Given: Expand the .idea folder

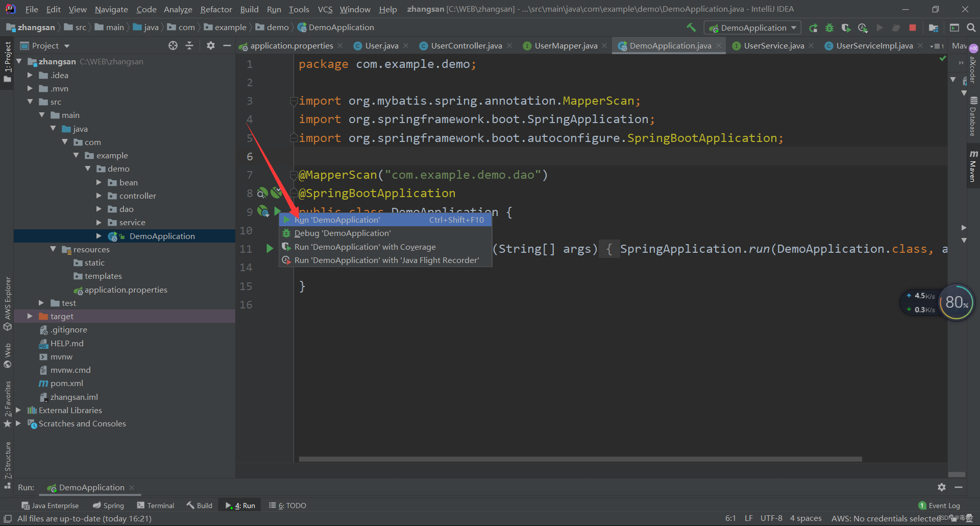Looking at the screenshot, I should coord(30,75).
